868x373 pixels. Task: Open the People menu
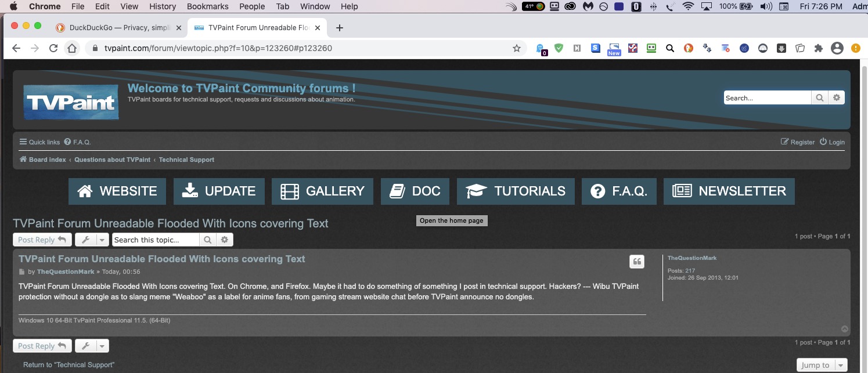tap(252, 6)
